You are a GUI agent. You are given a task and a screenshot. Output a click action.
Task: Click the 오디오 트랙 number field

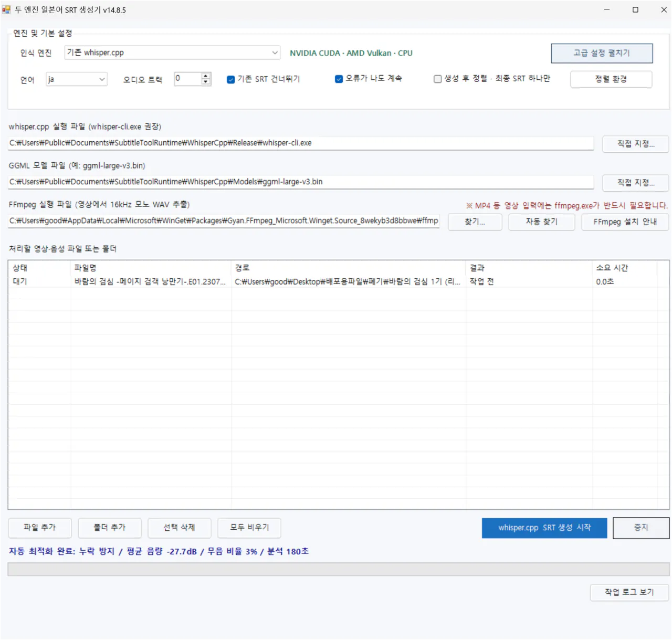(x=188, y=79)
